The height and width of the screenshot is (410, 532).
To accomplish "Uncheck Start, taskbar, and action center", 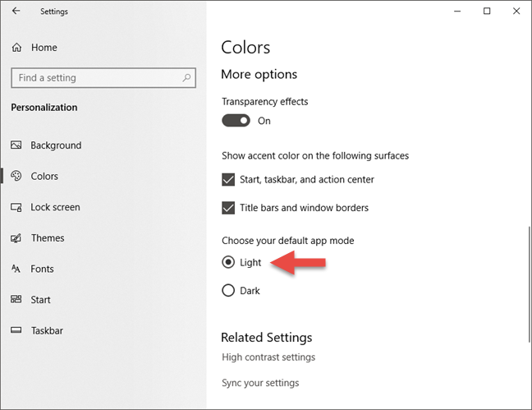I will (x=228, y=180).
